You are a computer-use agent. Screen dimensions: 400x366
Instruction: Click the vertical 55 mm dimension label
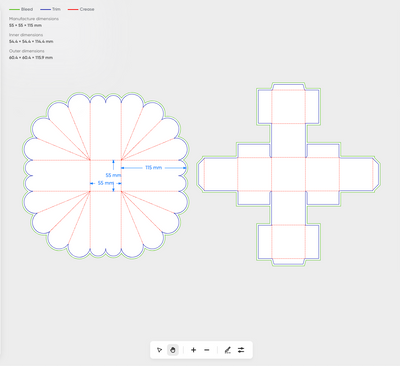[113, 175]
